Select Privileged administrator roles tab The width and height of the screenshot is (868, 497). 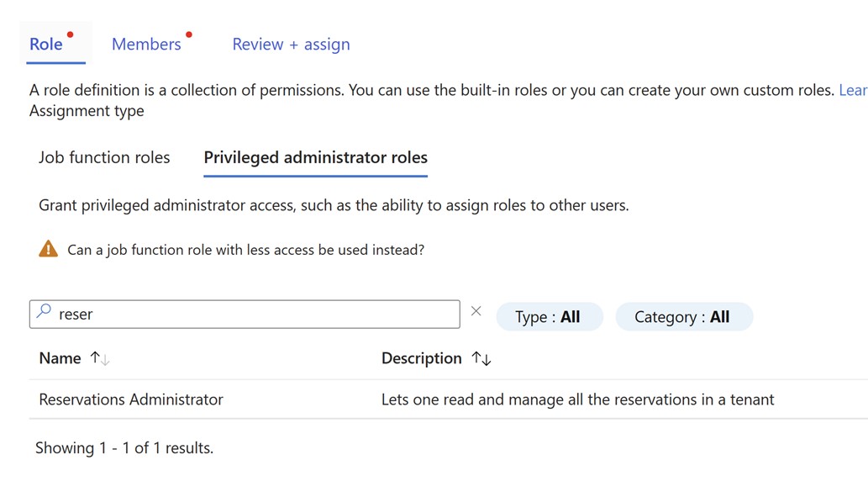[x=315, y=157]
